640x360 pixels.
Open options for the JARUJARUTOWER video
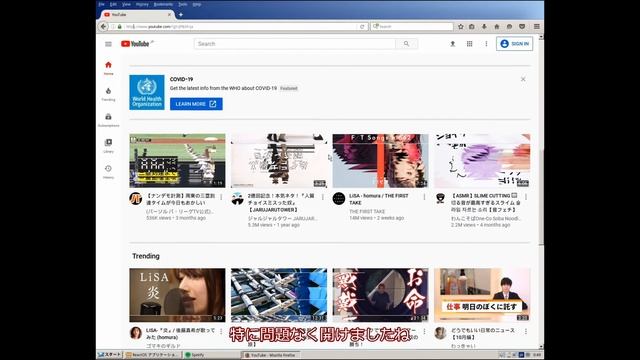pyautogui.click(x=323, y=197)
